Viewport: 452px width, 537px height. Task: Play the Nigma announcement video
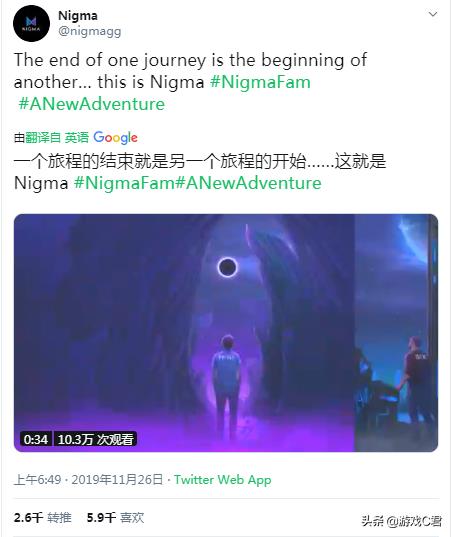point(226,333)
